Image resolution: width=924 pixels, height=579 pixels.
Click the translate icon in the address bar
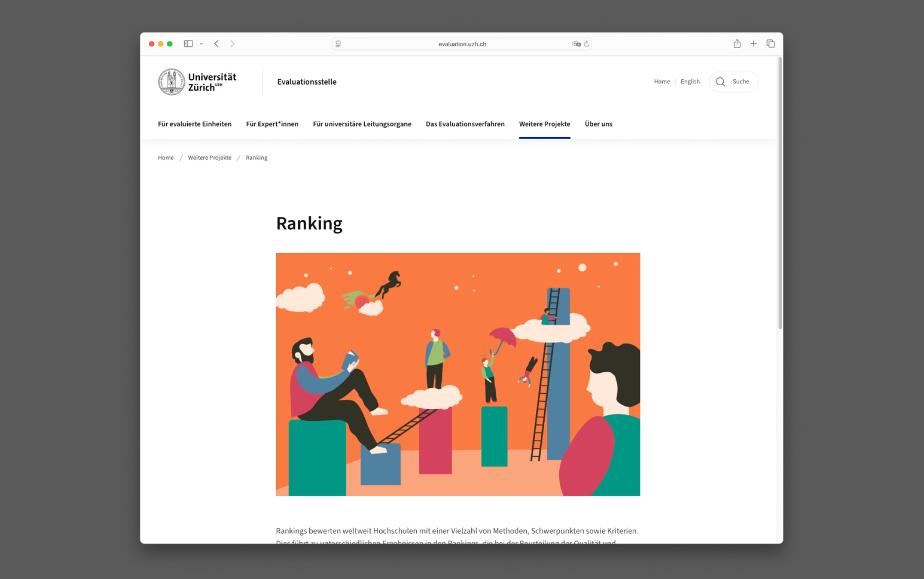[576, 44]
